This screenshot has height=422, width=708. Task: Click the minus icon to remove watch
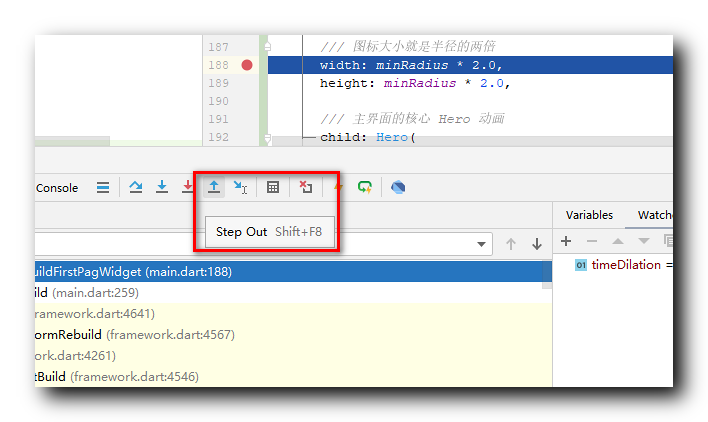click(592, 241)
